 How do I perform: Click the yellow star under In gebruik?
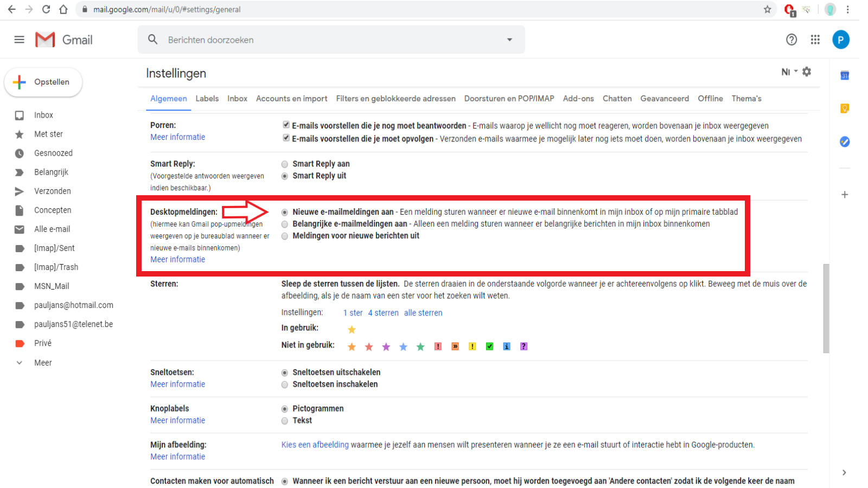click(352, 330)
